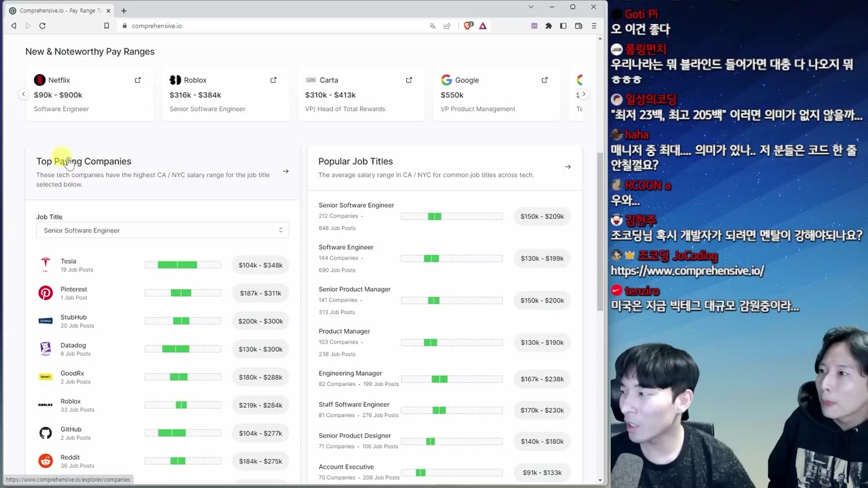Open Senior Product Designer job title
Image resolution: width=868 pixels, height=488 pixels.
pyautogui.click(x=445, y=442)
